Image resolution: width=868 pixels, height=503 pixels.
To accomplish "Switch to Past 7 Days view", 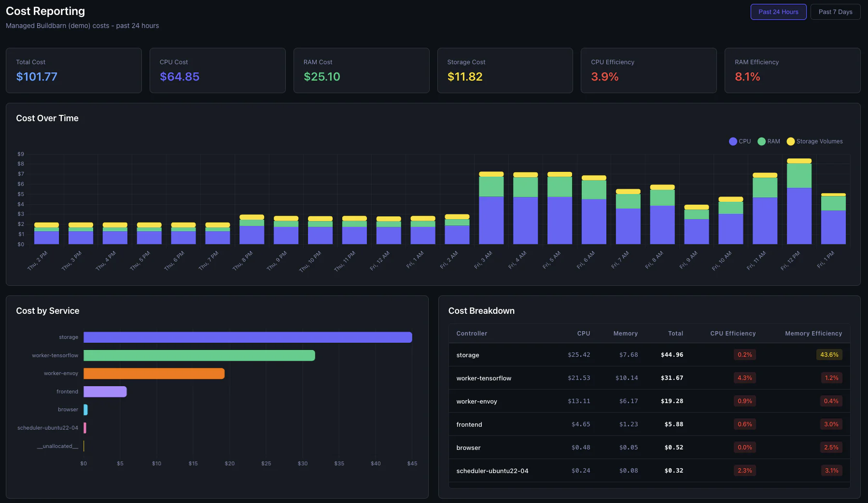I will 835,12.
